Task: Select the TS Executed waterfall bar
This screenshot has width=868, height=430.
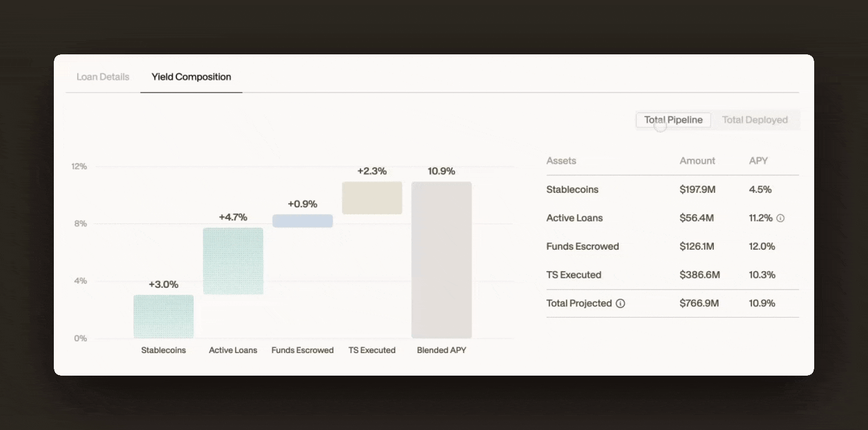Action: (x=372, y=198)
